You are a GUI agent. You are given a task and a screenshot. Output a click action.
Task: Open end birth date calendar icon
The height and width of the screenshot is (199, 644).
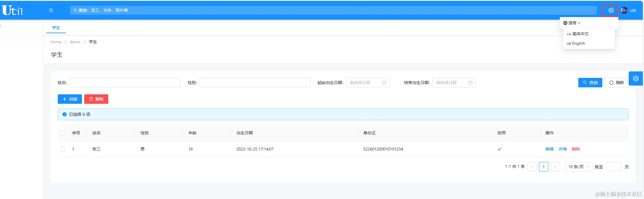[471, 83]
